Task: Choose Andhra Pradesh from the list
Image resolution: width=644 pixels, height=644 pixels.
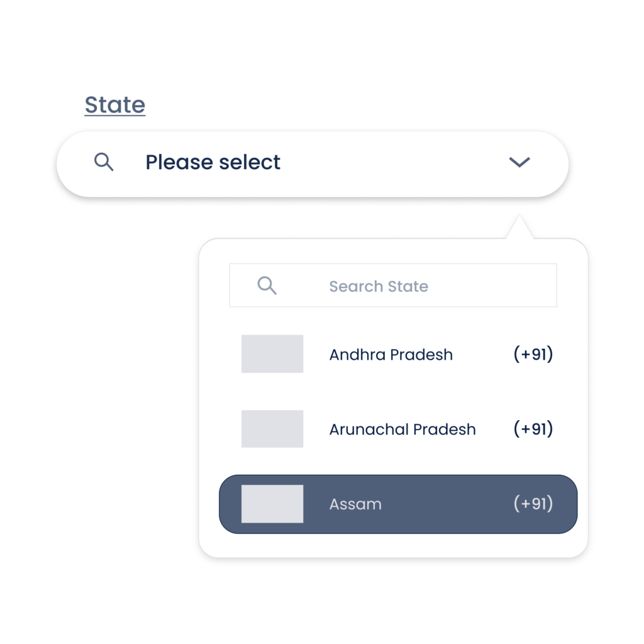Action: pos(397,354)
